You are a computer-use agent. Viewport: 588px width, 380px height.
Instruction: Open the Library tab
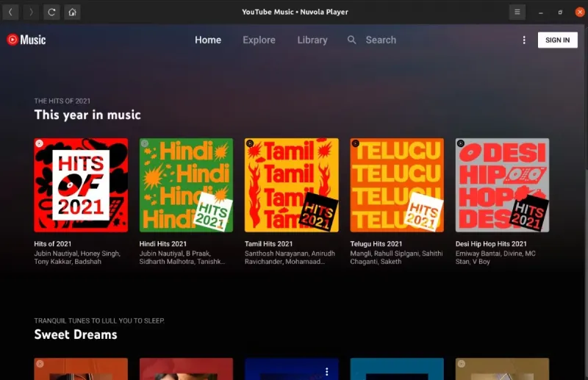point(312,40)
